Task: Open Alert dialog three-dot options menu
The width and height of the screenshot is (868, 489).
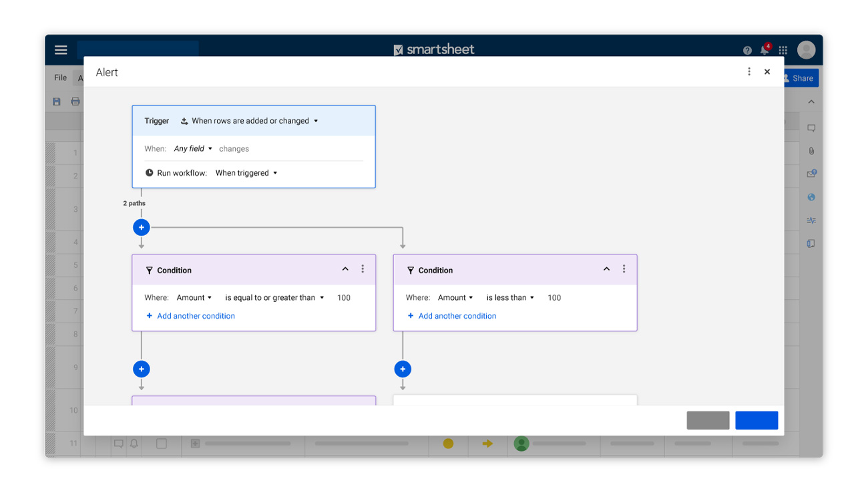Action: (x=749, y=72)
